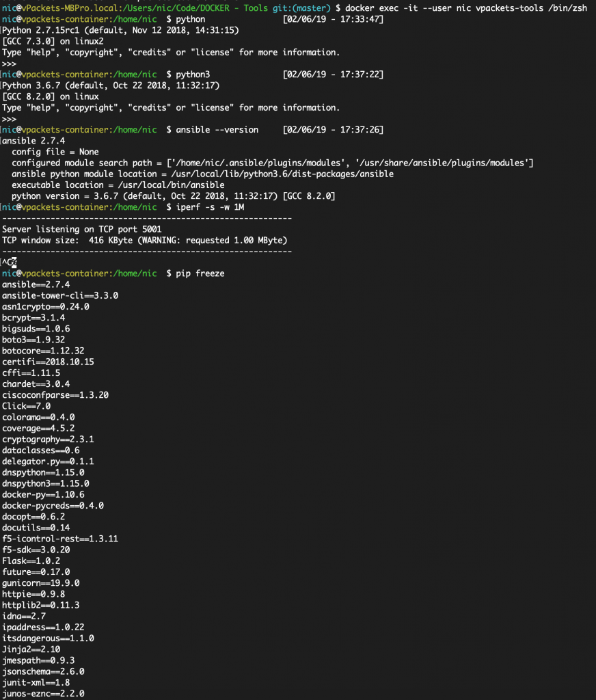596x700 pixels.
Task: Click the python3.6 dist-packages ansible path
Action: point(282,174)
